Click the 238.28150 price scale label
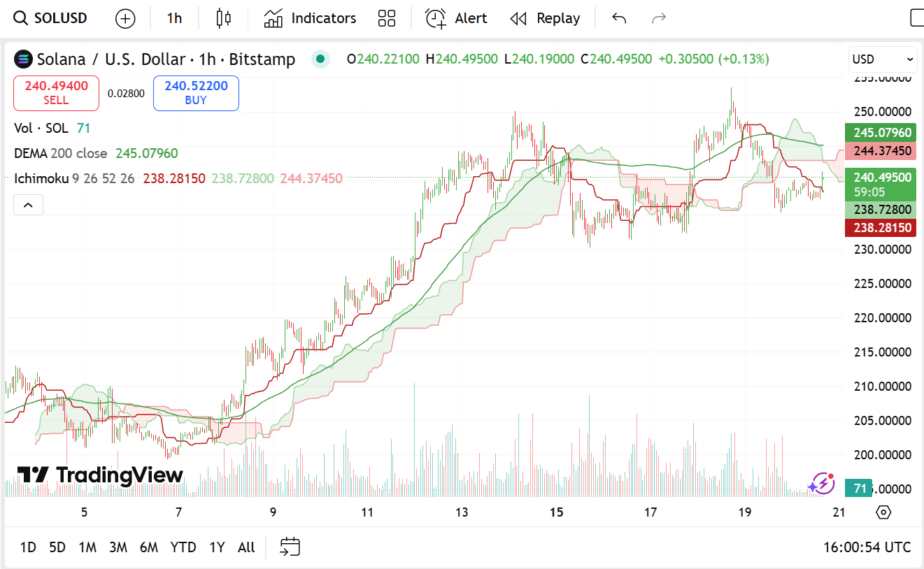This screenshot has width=924, height=569. pyautogui.click(x=880, y=227)
